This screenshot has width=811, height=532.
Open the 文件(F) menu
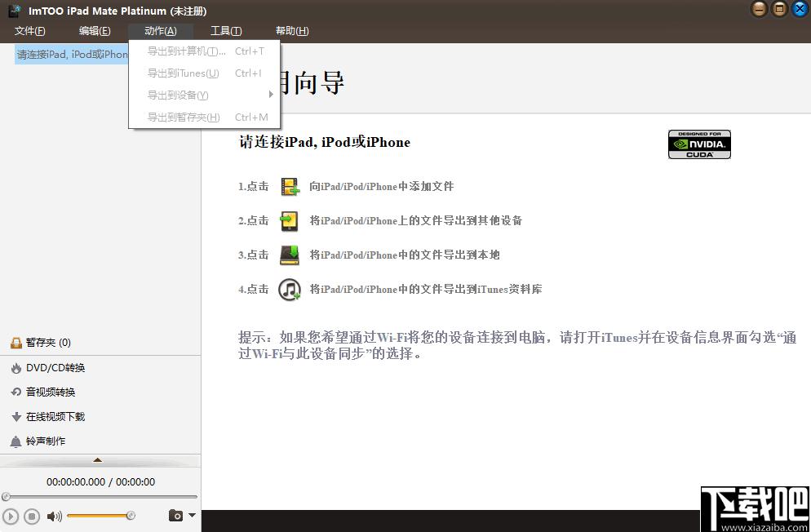pos(30,31)
